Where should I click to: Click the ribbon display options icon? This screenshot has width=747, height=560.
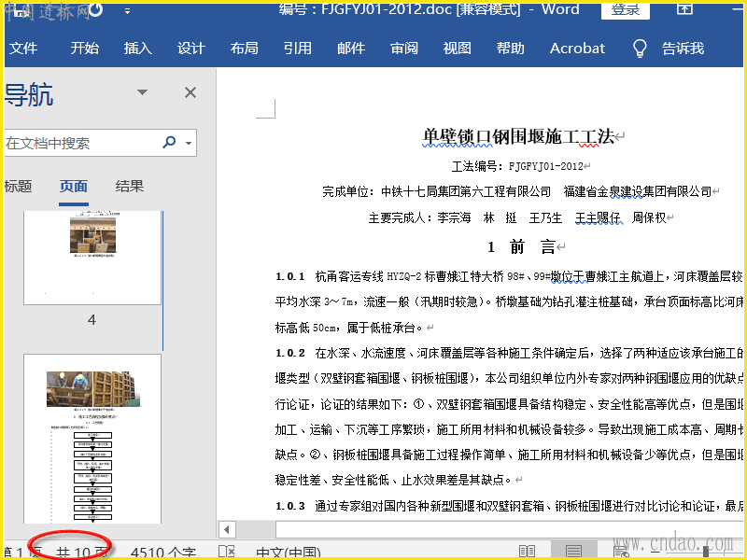[684, 9]
